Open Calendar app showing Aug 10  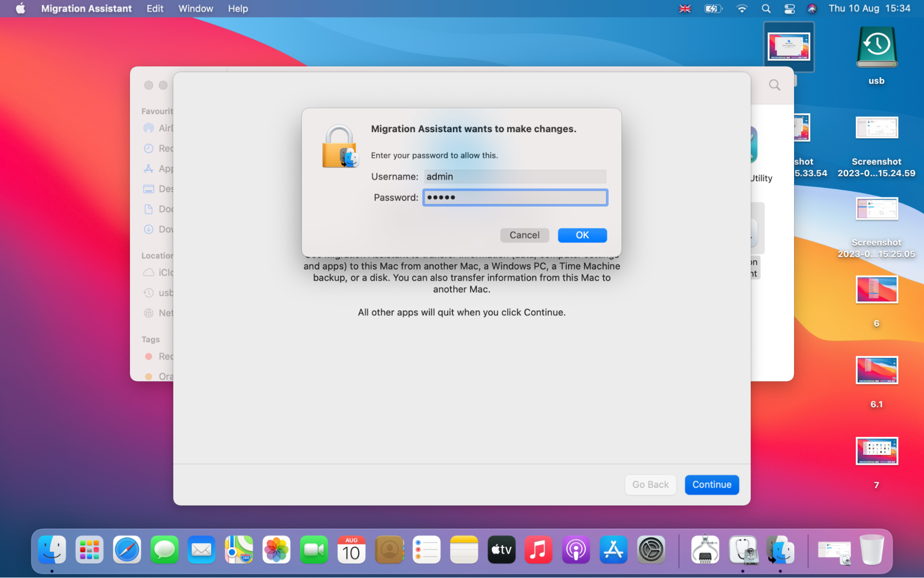351,549
